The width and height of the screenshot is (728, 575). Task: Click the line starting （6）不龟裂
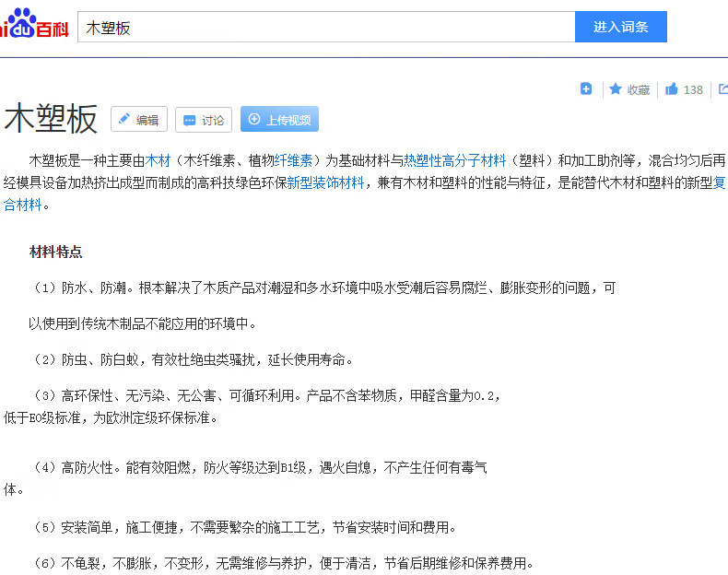[282, 563]
